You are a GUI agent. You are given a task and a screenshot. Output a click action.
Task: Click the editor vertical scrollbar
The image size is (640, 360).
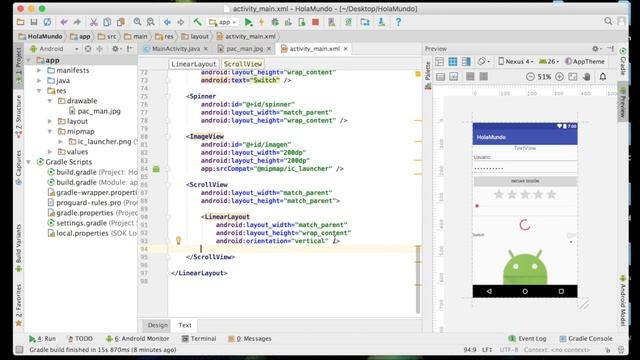coord(418,280)
